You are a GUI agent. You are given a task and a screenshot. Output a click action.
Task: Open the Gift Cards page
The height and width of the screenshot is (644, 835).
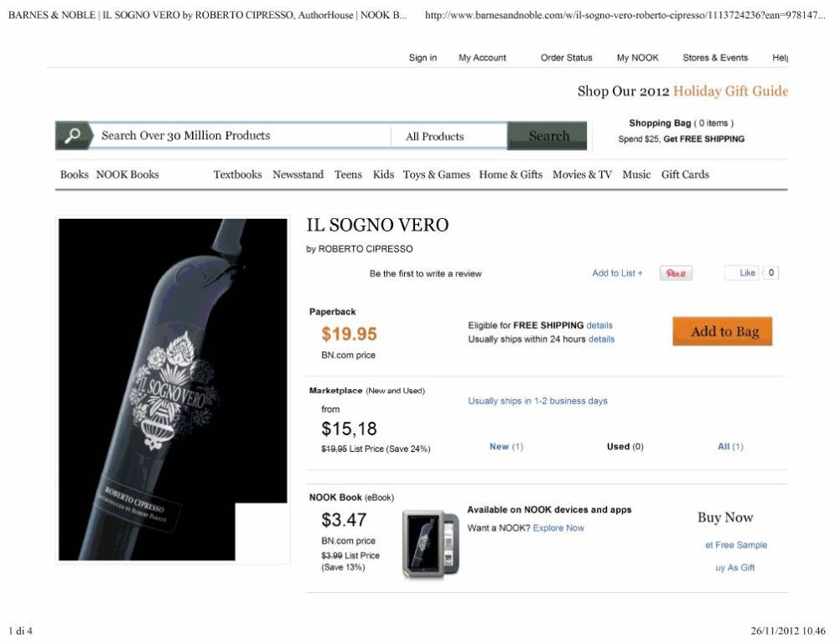pos(685,174)
